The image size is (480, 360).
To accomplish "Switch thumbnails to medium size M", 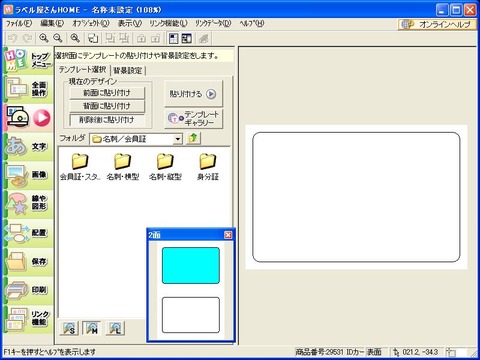I will tap(91, 328).
